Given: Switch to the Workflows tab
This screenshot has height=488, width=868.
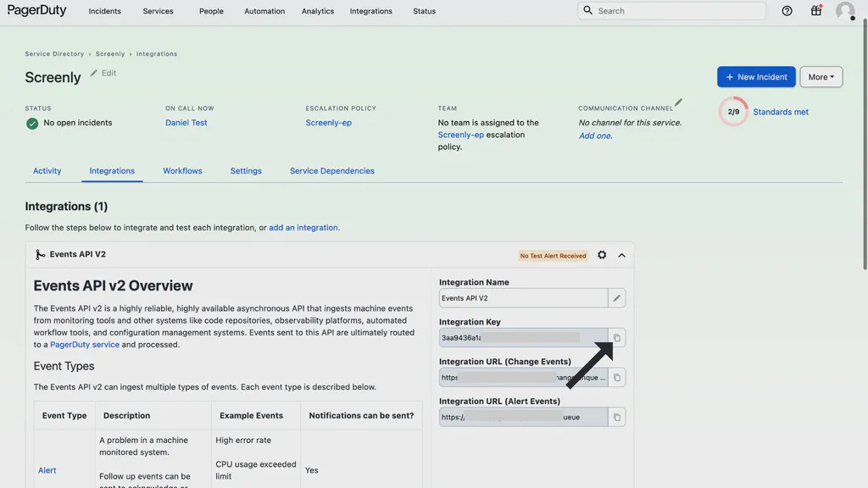Looking at the screenshot, I should click(x=182, y=170).
